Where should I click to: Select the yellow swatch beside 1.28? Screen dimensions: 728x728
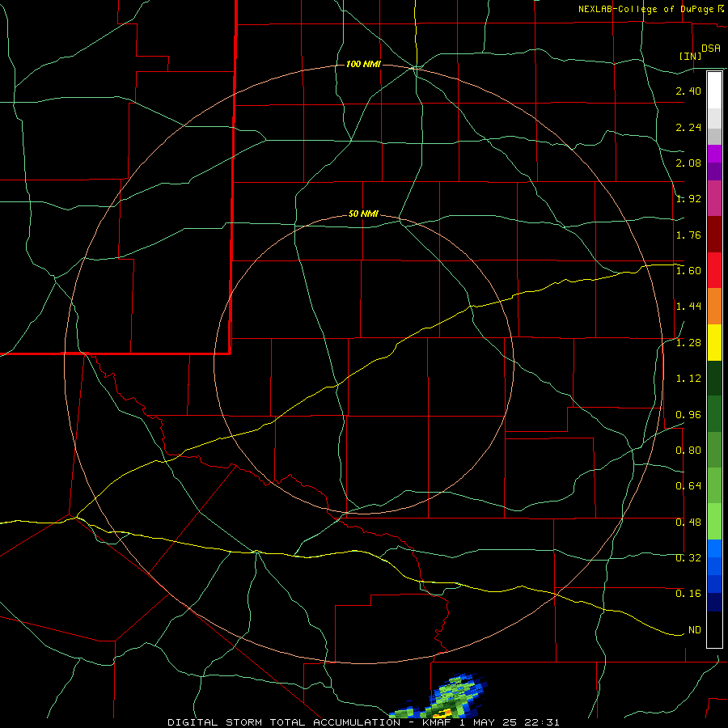click(714, 342)
